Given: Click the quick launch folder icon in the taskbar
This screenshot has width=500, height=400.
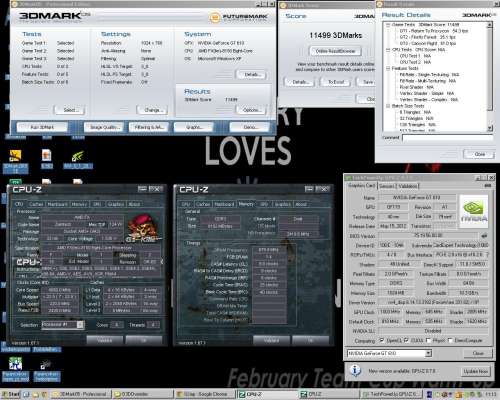Looking at the screenshot, I should 36,395.
